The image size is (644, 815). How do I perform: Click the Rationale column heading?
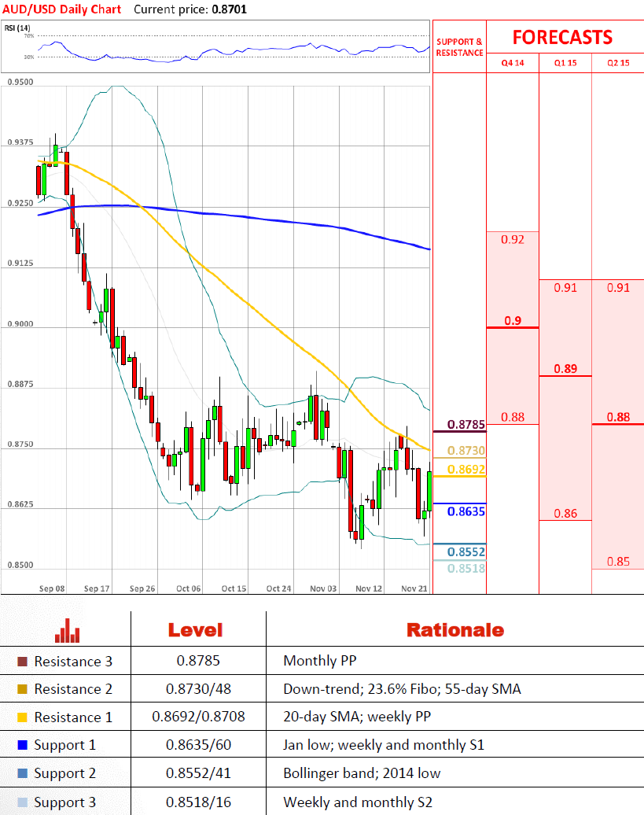pos(455,630)
